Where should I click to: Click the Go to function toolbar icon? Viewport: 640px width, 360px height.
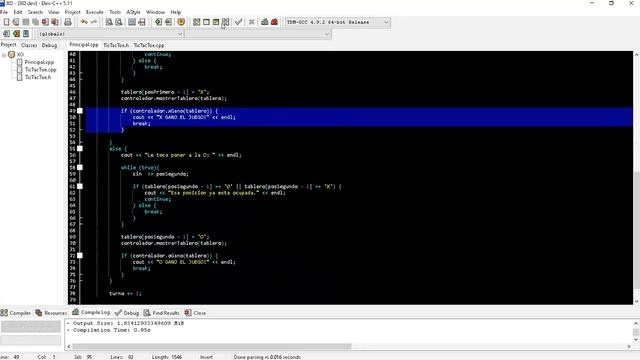tap(132, 22)
